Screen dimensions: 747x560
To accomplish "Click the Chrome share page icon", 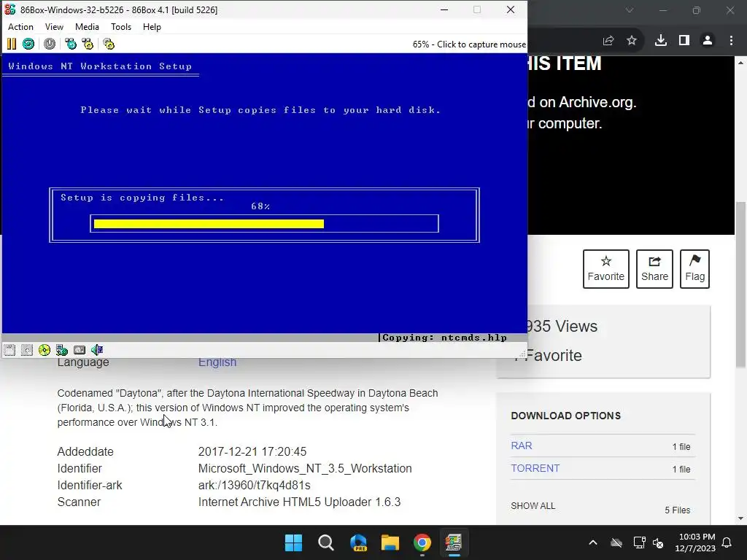I will (x=608, y=41).
